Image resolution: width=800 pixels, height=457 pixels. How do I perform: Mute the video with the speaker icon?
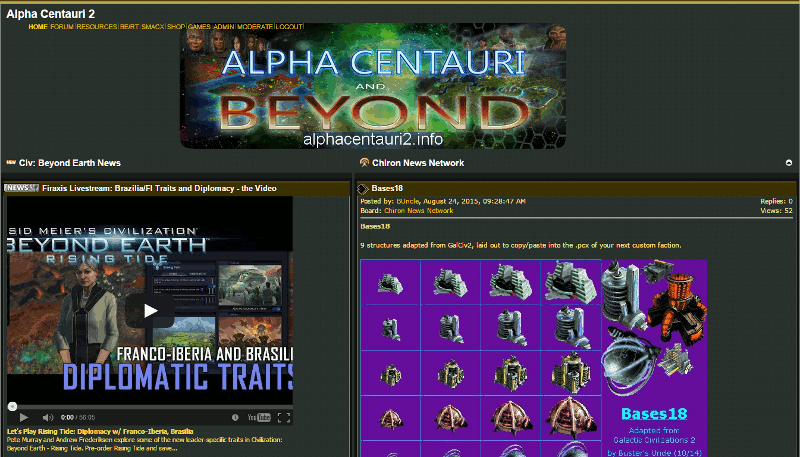pyautogui.click(x=46, y=417)
